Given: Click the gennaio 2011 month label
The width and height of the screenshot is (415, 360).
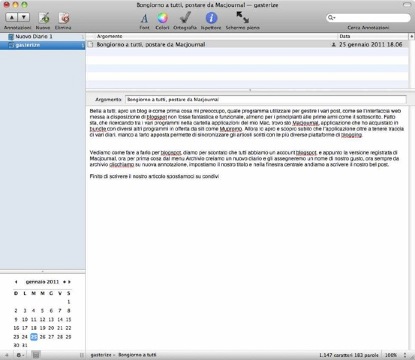Looking at the screenshot, I should pyautogui.click(x=42, y=282).
